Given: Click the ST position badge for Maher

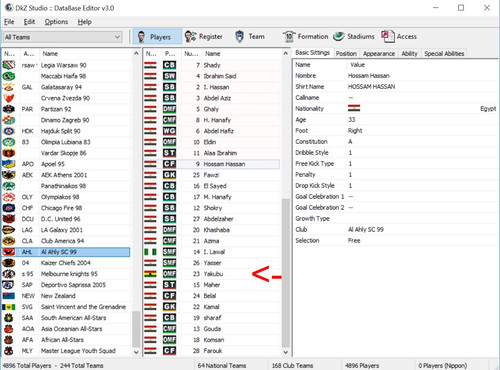Looking at the screenshot, I should click(x=169, y=285).
